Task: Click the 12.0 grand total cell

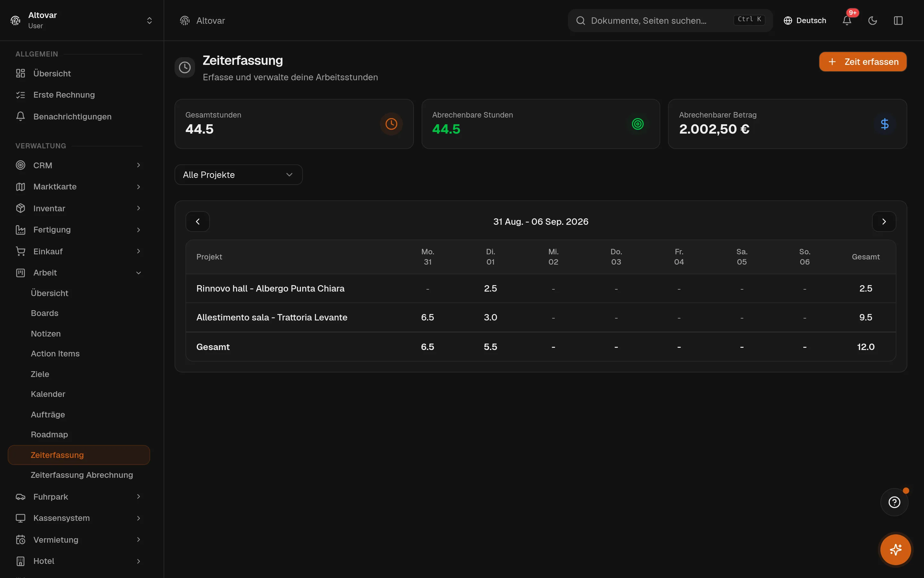Action: (866, 347)
